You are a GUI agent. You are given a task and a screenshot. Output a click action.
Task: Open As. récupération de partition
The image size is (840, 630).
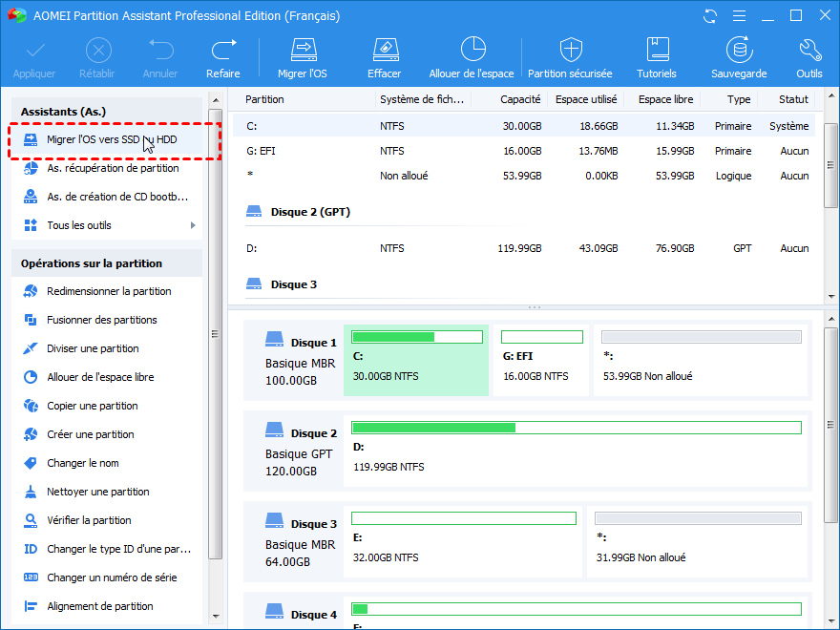click(x=106, y=168)
